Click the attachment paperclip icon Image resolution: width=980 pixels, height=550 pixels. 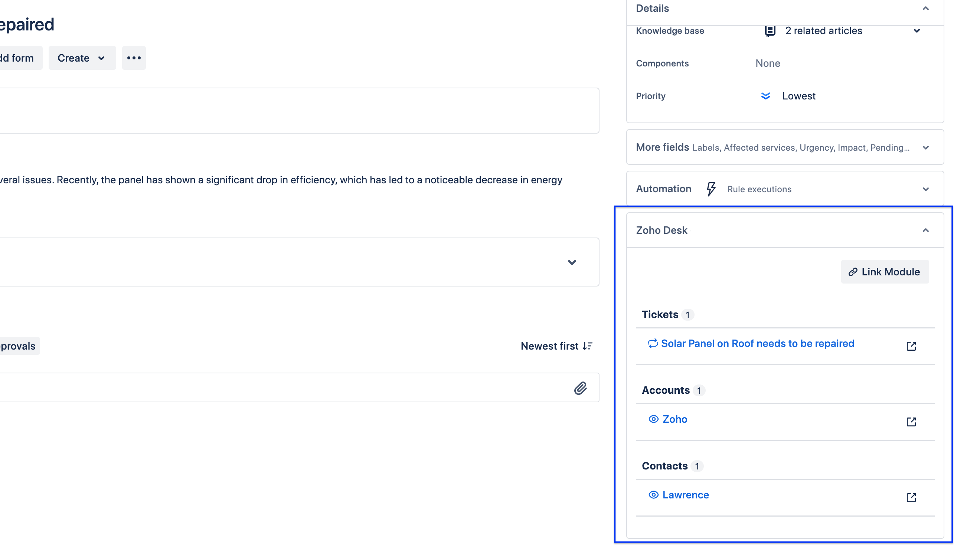tap(580, 388)
